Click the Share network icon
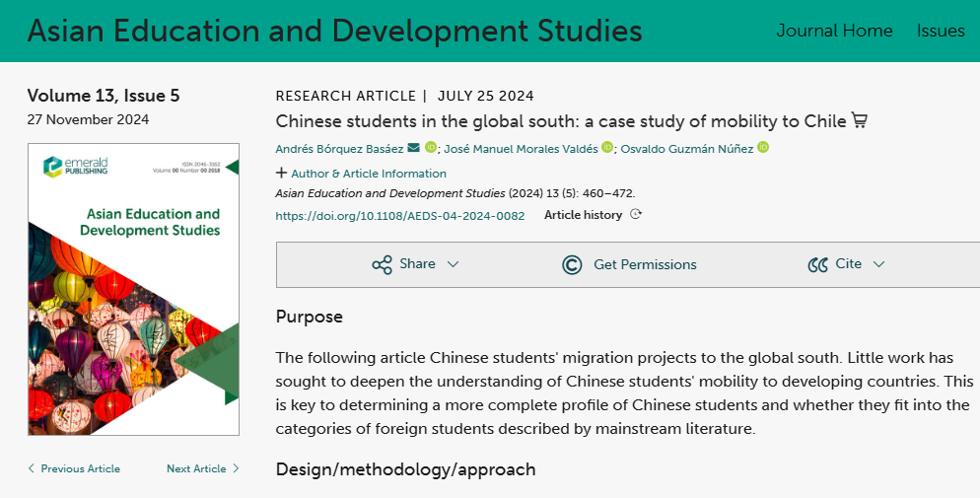This screenshot has height=498, width=980. click(x=382, y=264)
